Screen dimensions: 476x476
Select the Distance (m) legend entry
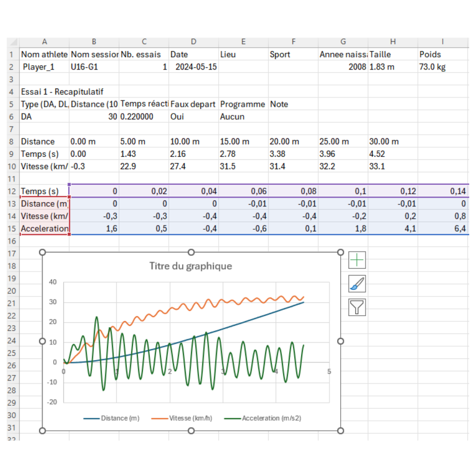(x=120, y=418)
